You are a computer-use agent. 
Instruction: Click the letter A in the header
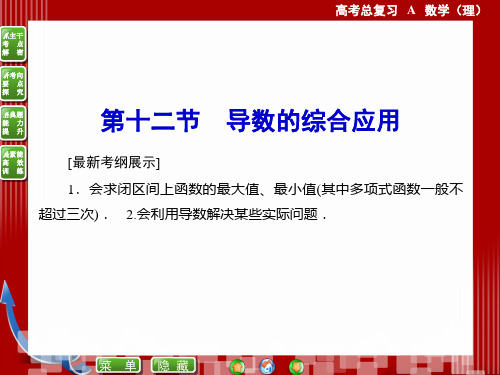pos(411,10)
